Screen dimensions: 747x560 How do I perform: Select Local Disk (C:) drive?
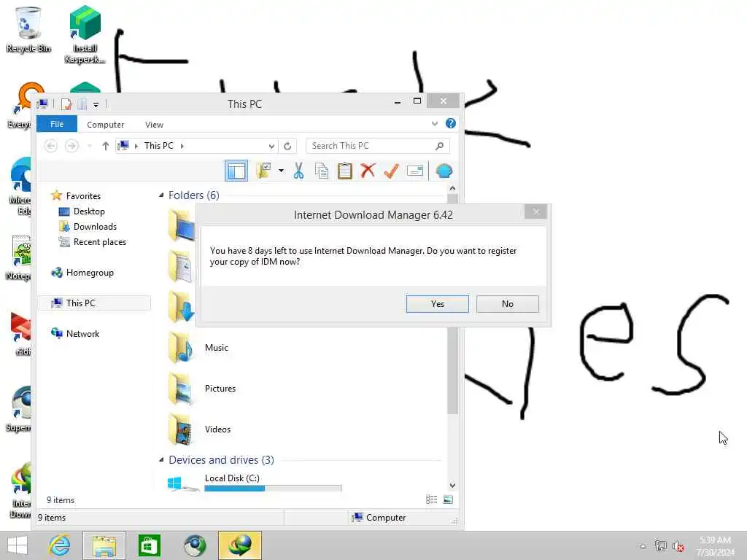232,478
